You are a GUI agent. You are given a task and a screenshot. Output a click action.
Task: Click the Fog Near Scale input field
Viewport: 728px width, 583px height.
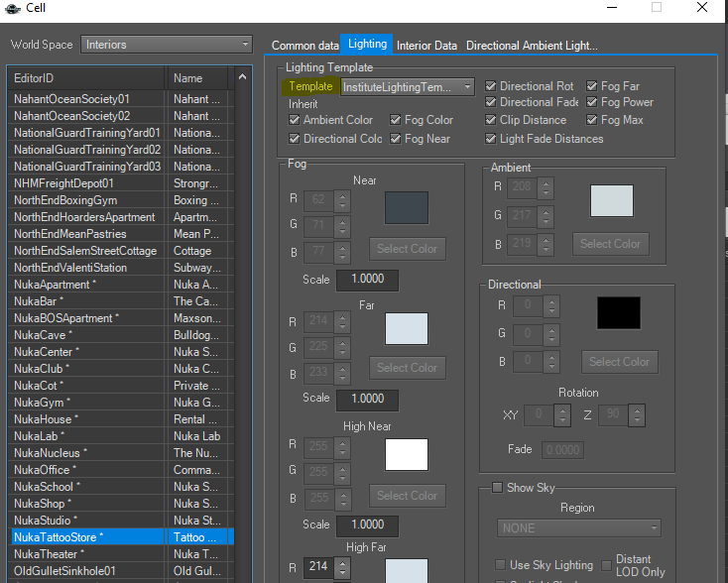click(x=367, y=281)
